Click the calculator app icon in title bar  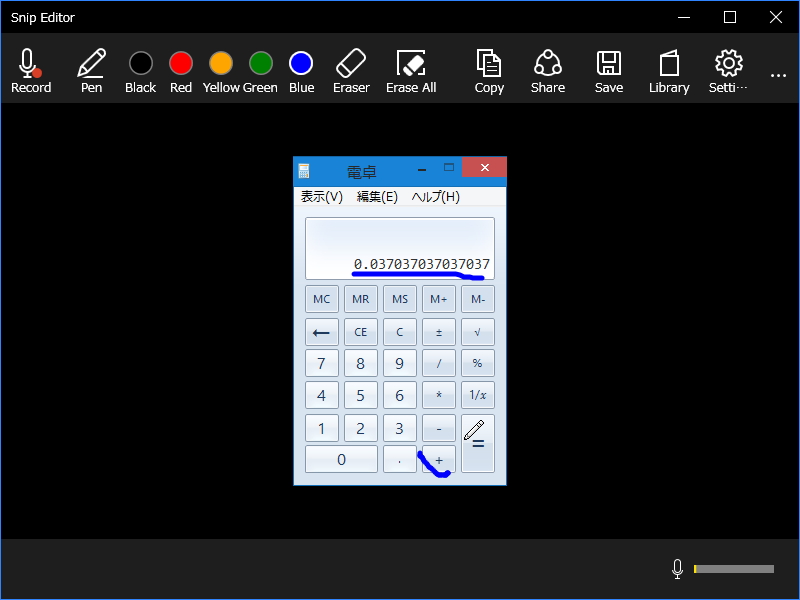click(x=304, y=171)
